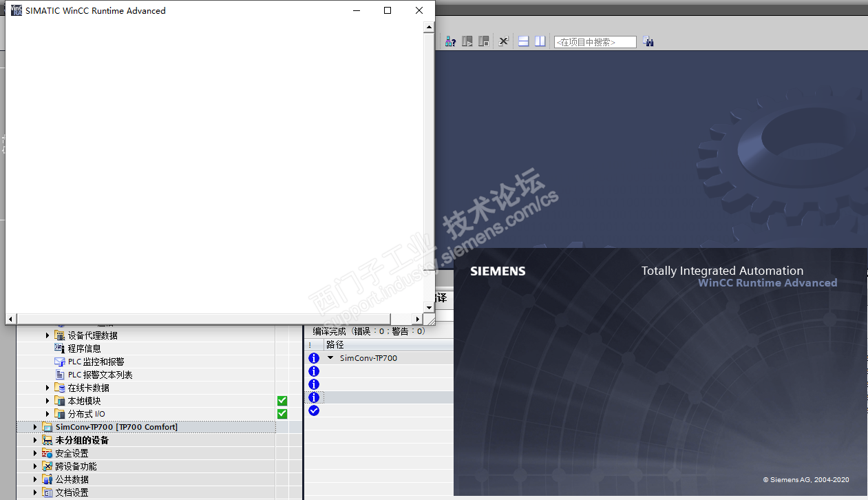Click the cross-reference X toolbar icon
This screenshot has height=500, width=868.
pos(503,41)
